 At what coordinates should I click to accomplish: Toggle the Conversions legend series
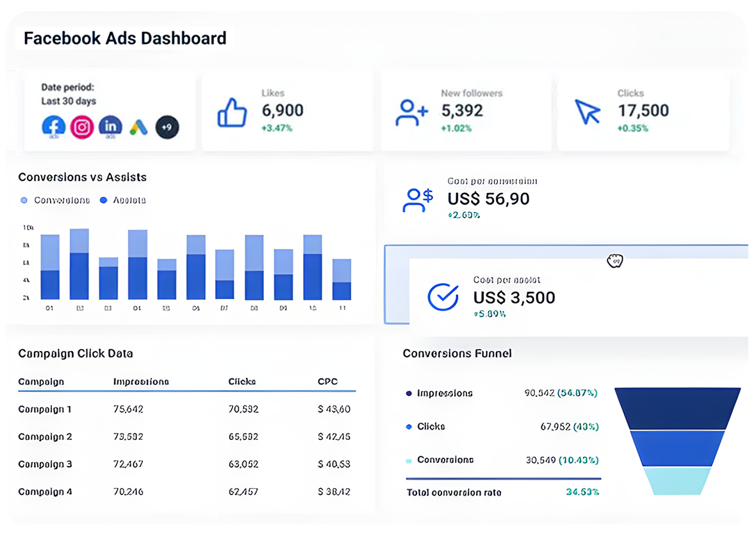(56, 200)
